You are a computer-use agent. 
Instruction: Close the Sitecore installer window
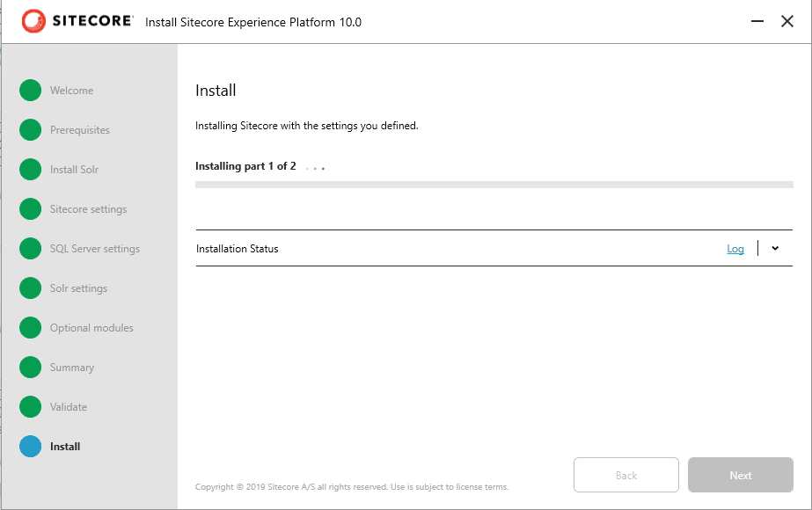(x=787, y=21)
